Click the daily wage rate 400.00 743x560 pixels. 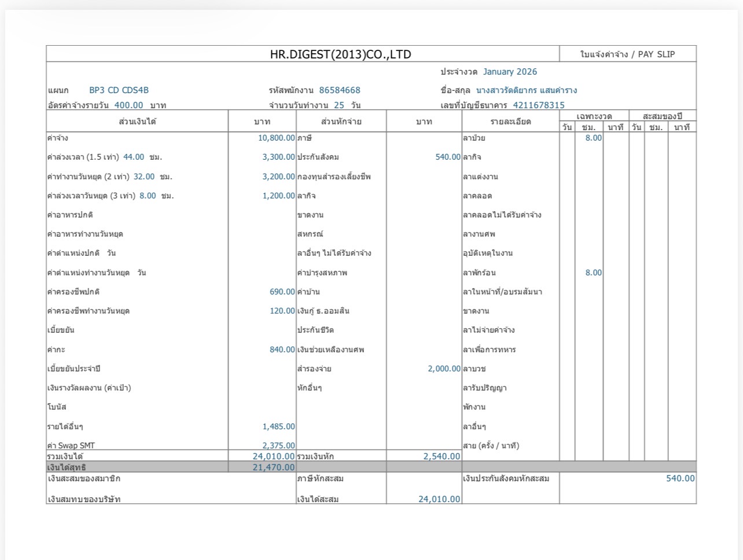tap(128, 105)
